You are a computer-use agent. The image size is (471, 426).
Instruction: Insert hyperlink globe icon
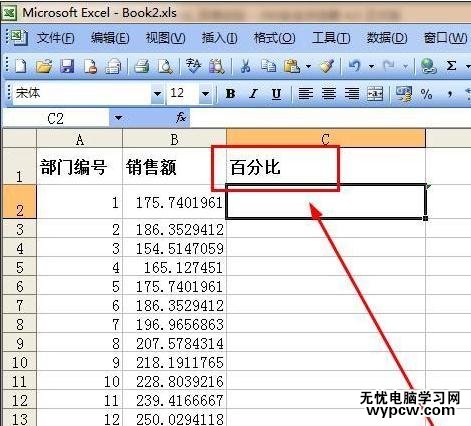[428, 66]
